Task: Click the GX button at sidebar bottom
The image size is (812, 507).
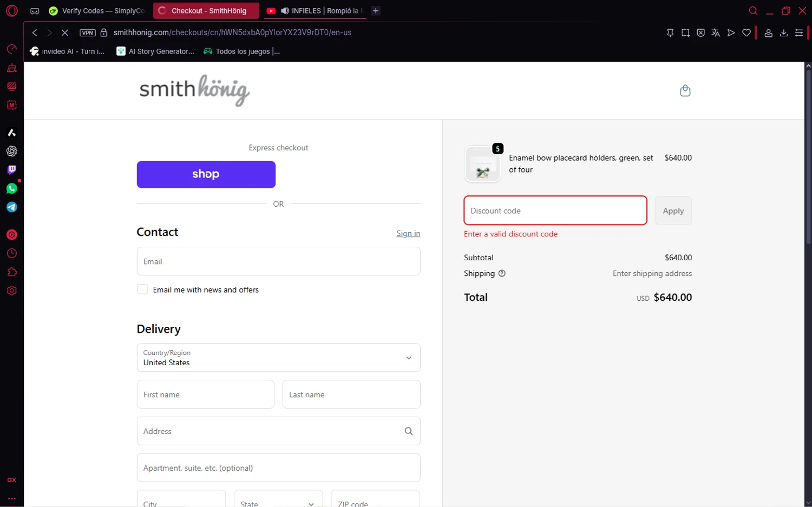Action: (x=11, y=480)
